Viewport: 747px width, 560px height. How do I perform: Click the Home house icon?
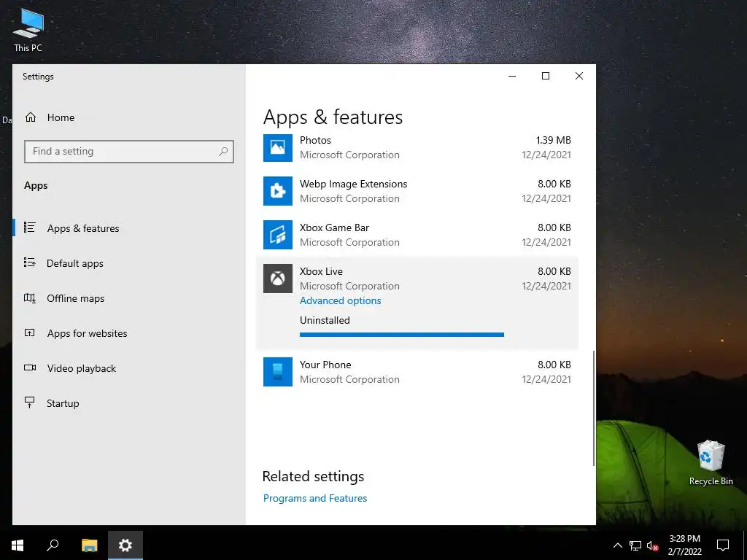(x=31, y=117)
